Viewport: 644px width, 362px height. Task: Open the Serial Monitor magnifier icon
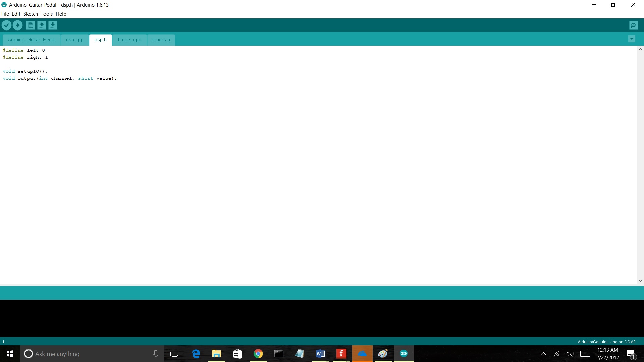coord(633,25)
